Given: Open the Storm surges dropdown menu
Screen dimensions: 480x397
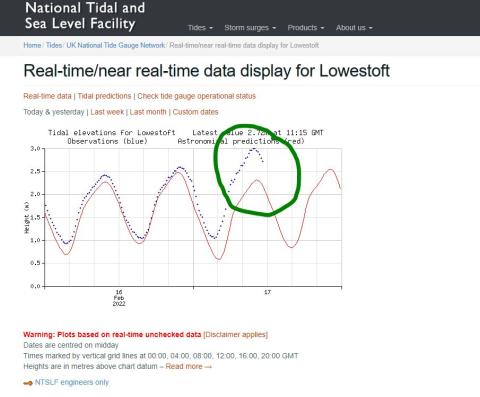Looking at the screenshot, I should (250, 28).
